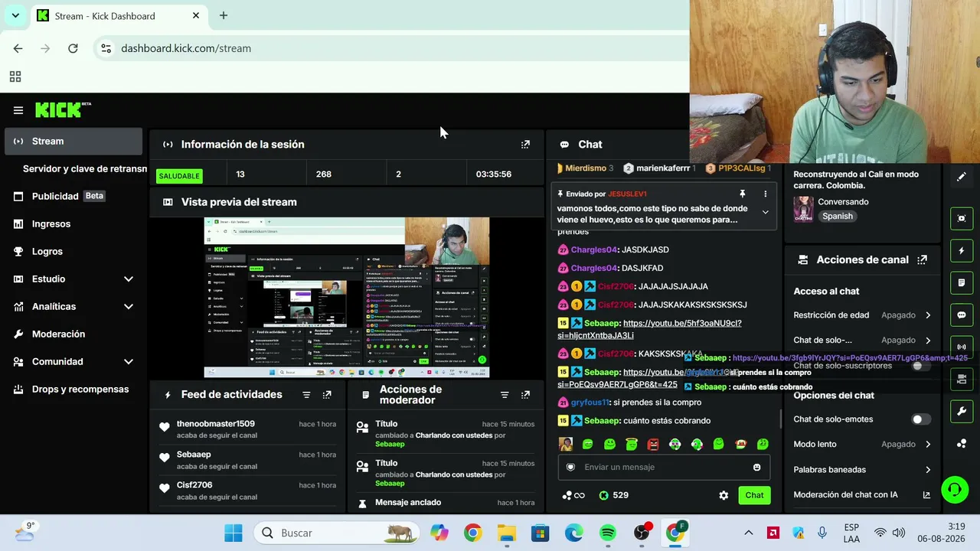Click the site info icon in address bar

[106, 48]
